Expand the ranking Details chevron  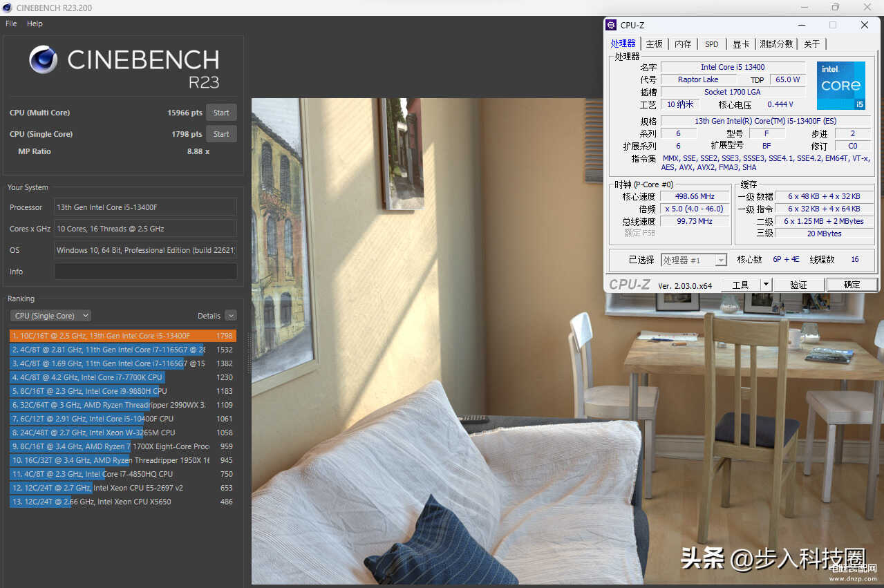click(x=231, y=316)
